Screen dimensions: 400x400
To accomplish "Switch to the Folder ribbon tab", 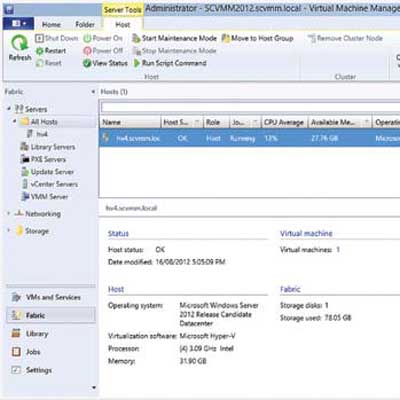I will coord(85,25).
